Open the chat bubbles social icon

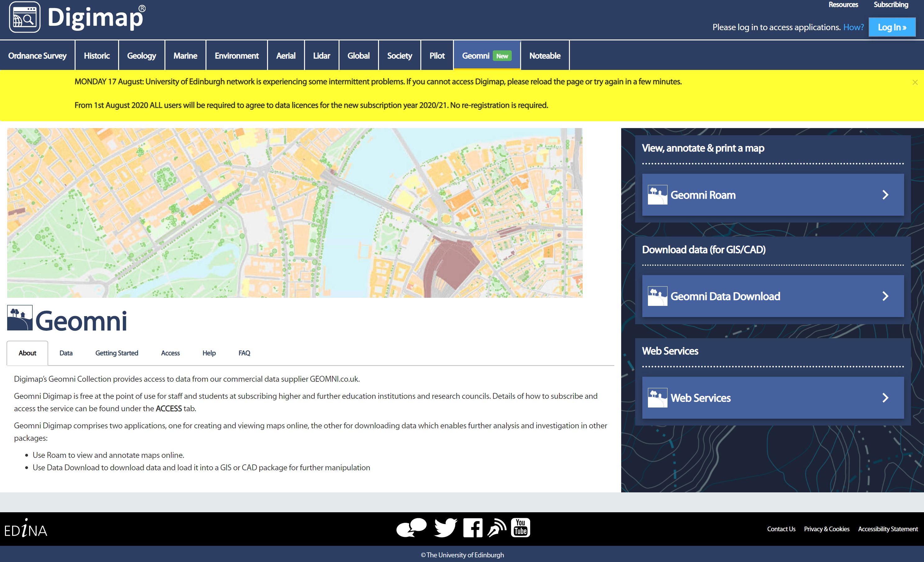pos(411,528)
